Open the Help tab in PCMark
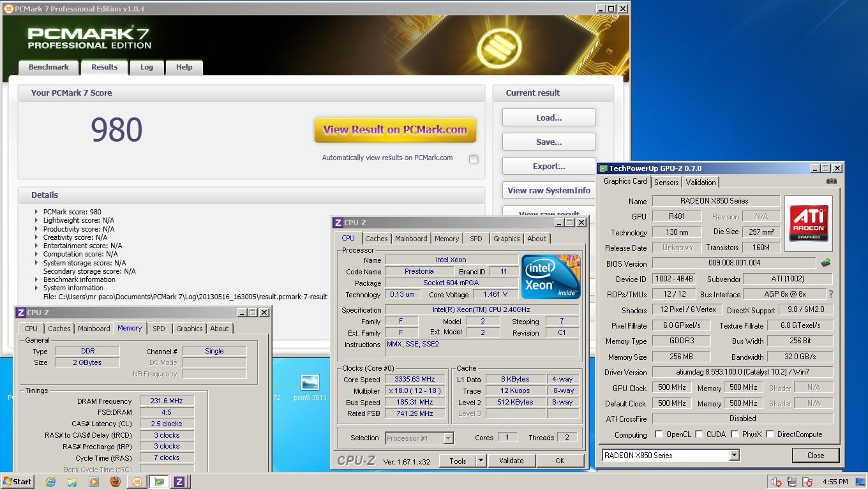Image resolution: width=868 pixels, height=490 pixels. [x=184, y=67]
